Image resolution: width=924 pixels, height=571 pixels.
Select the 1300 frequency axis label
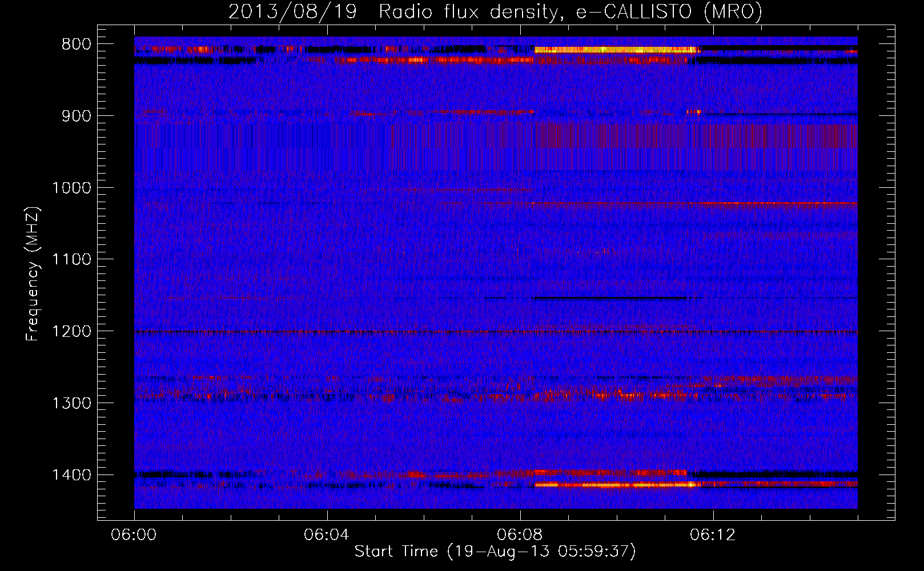(71, 403)
